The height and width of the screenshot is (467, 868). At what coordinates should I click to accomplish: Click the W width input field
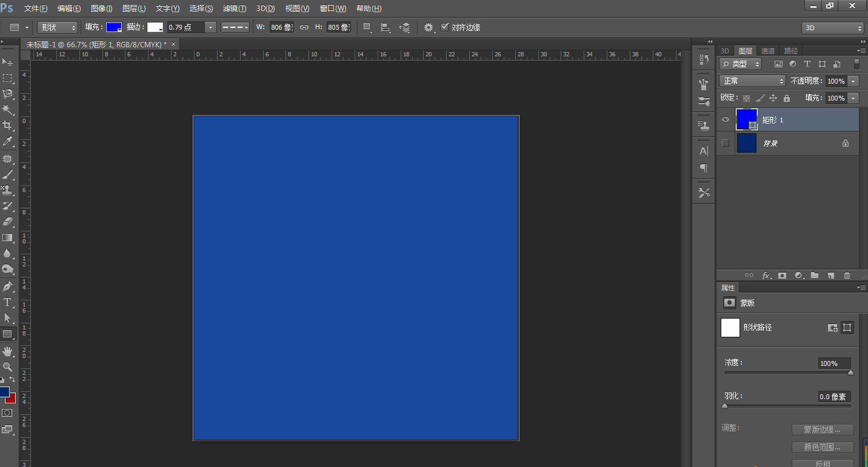(x=281, y=27)
